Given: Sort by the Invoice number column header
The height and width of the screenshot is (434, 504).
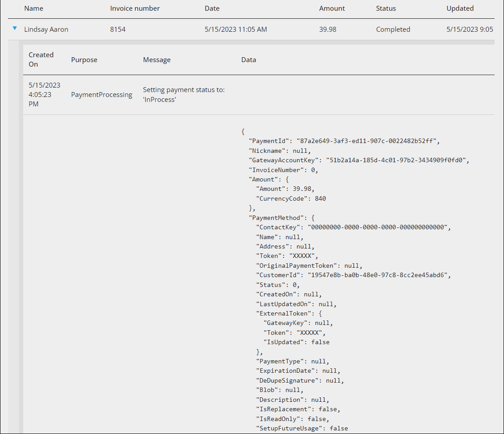Looking at the screenshot, I should pos(134,8).
